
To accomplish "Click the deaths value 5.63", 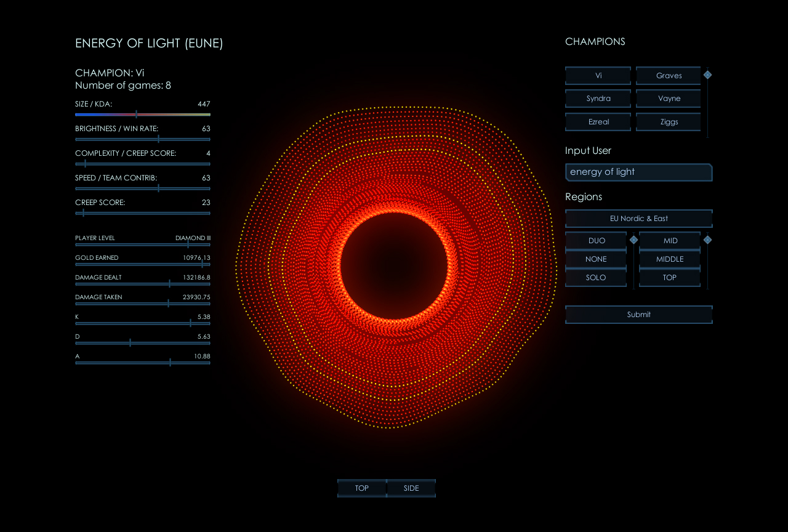I will click(x=204, y=336).
